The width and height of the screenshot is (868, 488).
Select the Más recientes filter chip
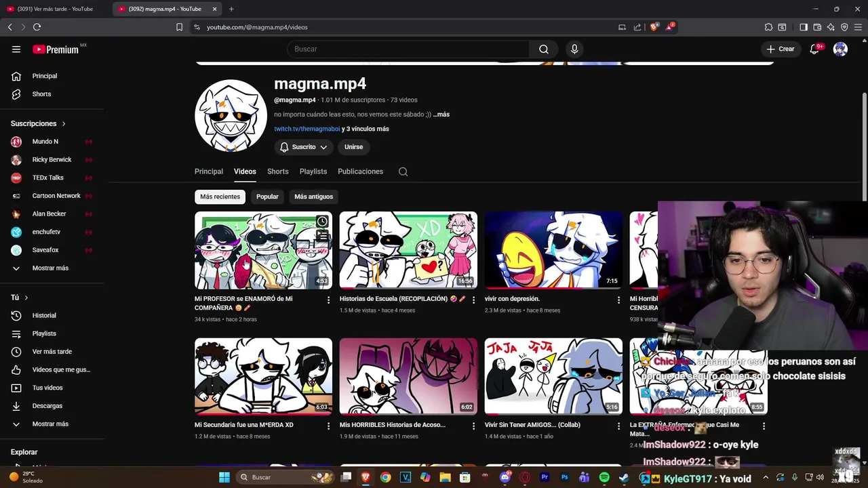[220, 197]
